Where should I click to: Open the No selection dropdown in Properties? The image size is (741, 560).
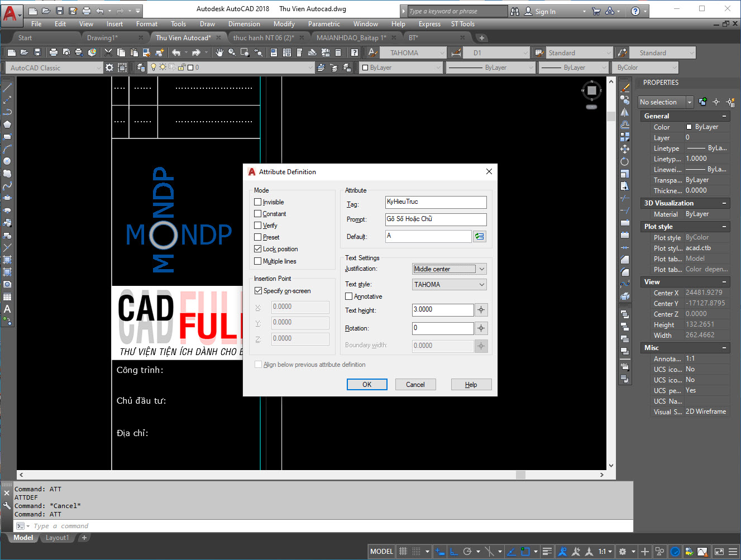click(x=666, y=102)
